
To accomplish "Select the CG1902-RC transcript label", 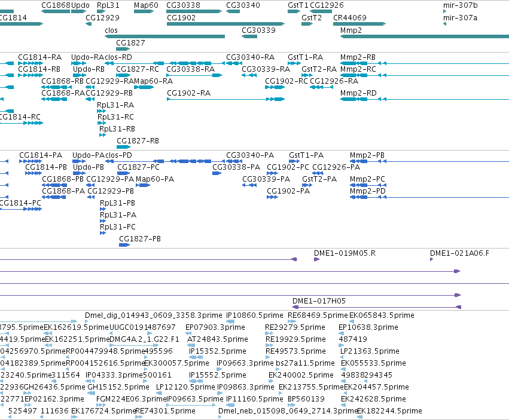I will coord(286,81).
